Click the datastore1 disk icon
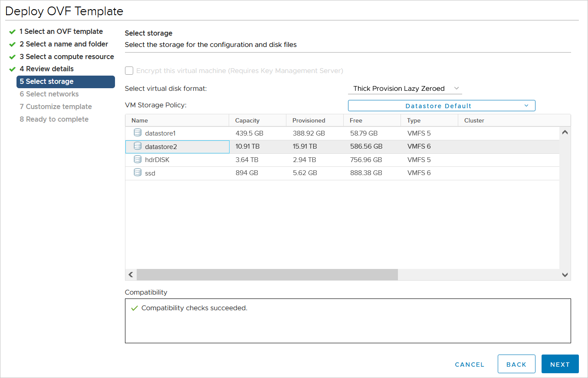The width and height of the screenshot is (588, 378). 138,133
